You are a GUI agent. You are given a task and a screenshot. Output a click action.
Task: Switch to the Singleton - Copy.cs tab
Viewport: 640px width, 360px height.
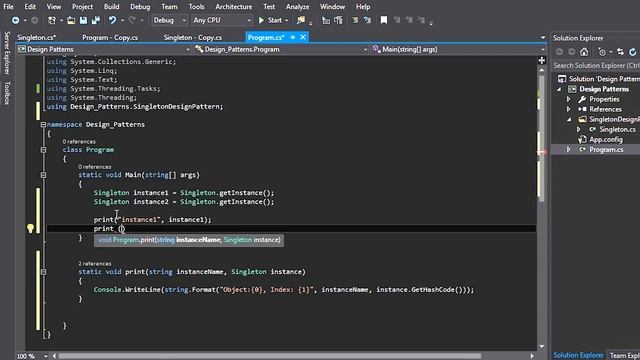pos(193,38)
